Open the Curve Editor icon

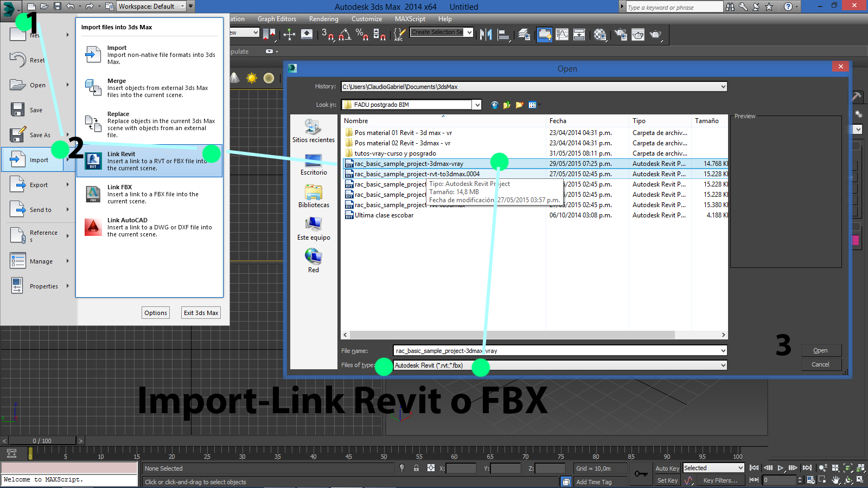[x=562, y=35]
